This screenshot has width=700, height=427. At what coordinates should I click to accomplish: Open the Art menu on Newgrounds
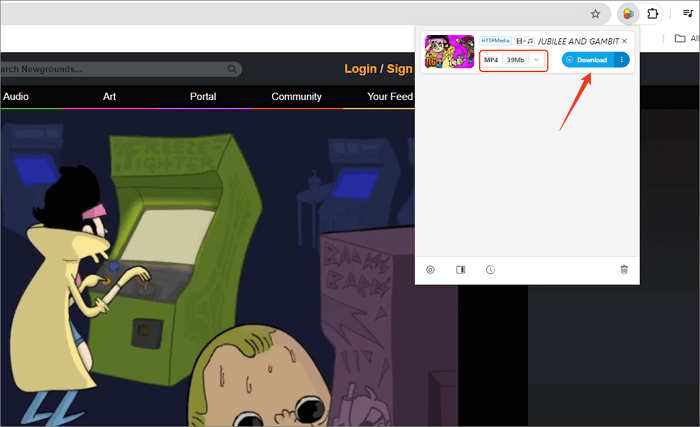[109, 96]
